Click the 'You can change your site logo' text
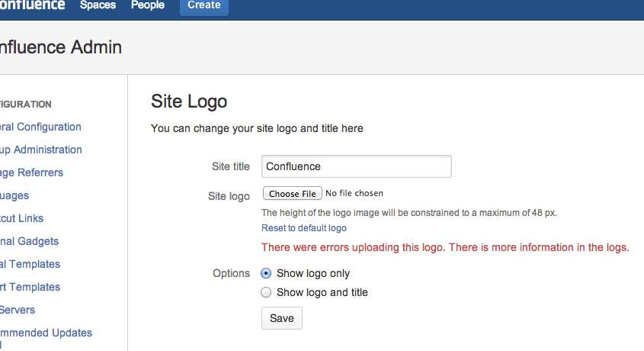This screenshot has width=644, height=351. point(257,129)
